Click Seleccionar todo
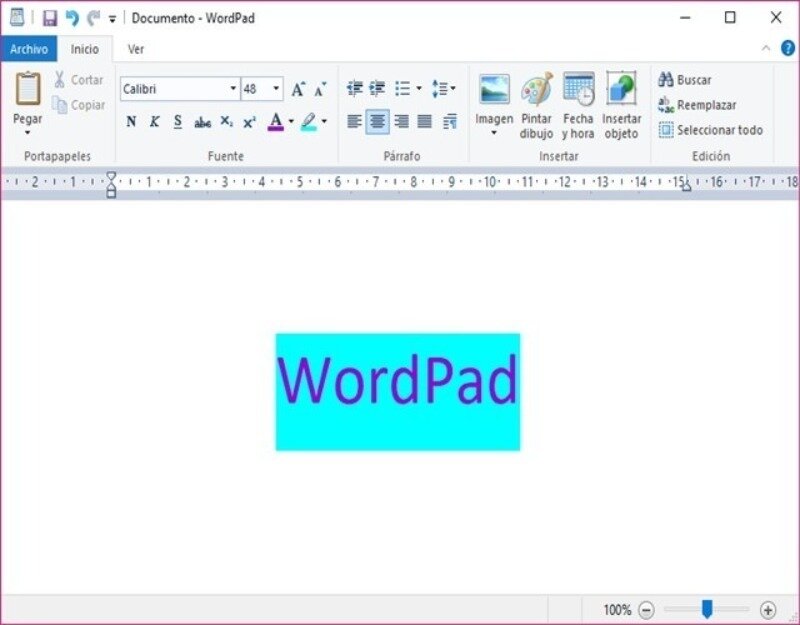The image size is (800, 625). point(711,130)
